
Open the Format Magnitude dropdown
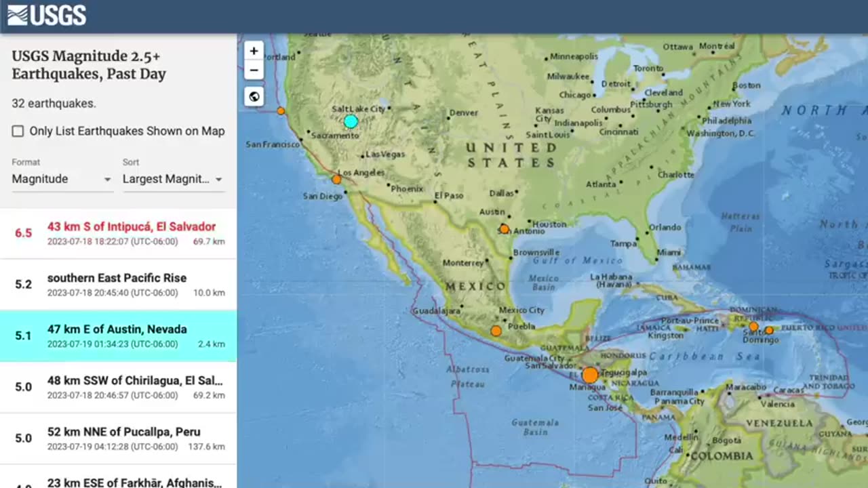click(x=62, y=179)
